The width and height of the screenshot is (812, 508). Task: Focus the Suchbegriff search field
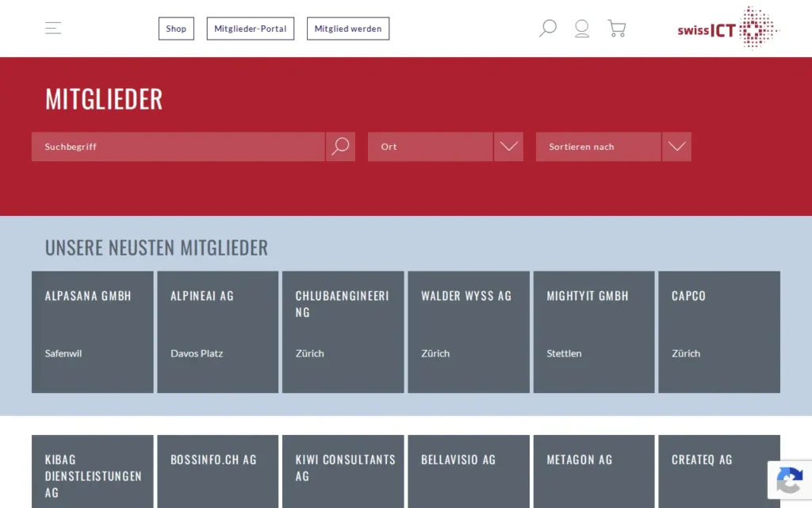click(x=178, y=146)
